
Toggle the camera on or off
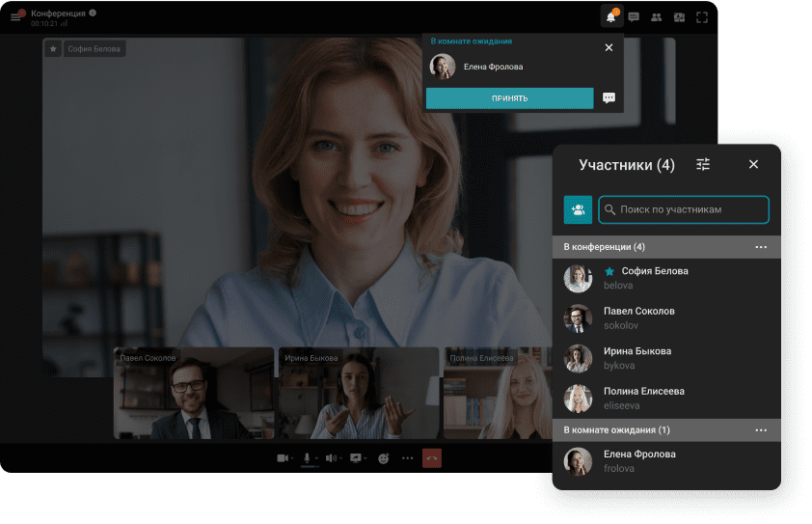(284, 458)
